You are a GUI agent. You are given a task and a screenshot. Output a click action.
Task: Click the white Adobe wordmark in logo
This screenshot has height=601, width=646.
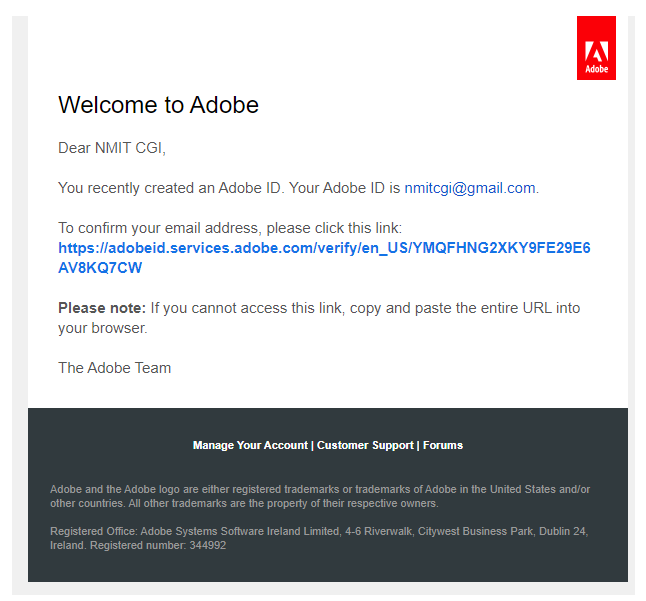click(597, 69)
